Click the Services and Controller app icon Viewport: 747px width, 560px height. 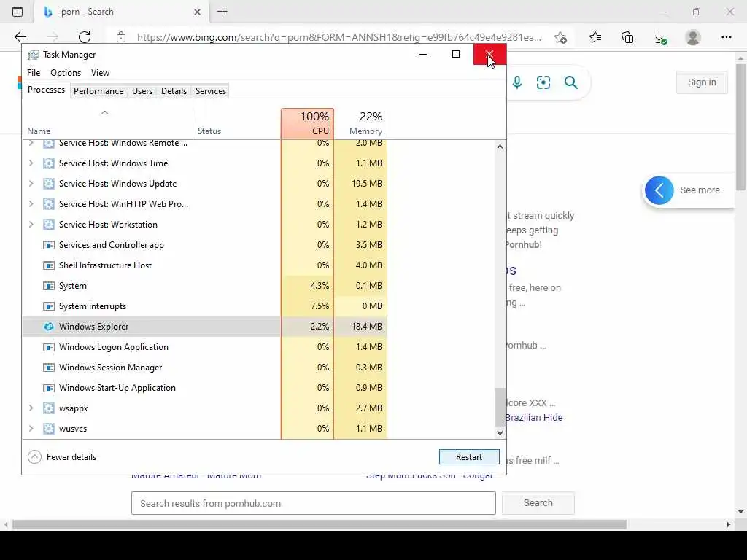click(x=49, y=245)
